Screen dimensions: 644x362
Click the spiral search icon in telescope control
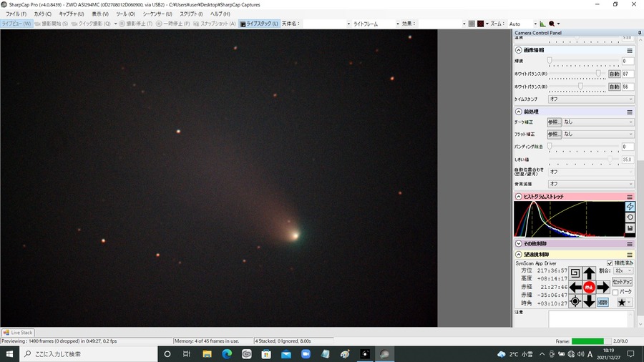click(x=575, y=273)
